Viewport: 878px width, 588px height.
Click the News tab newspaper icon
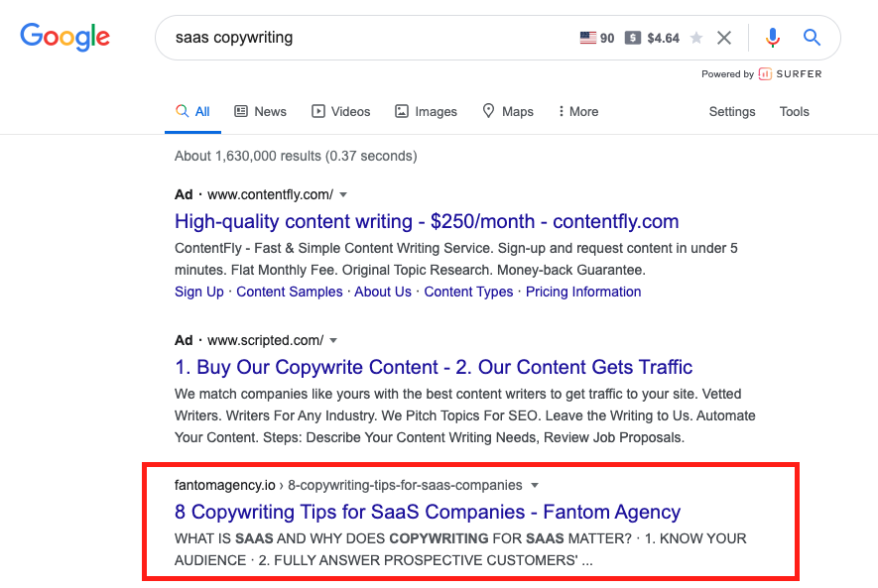click(241, 111)
